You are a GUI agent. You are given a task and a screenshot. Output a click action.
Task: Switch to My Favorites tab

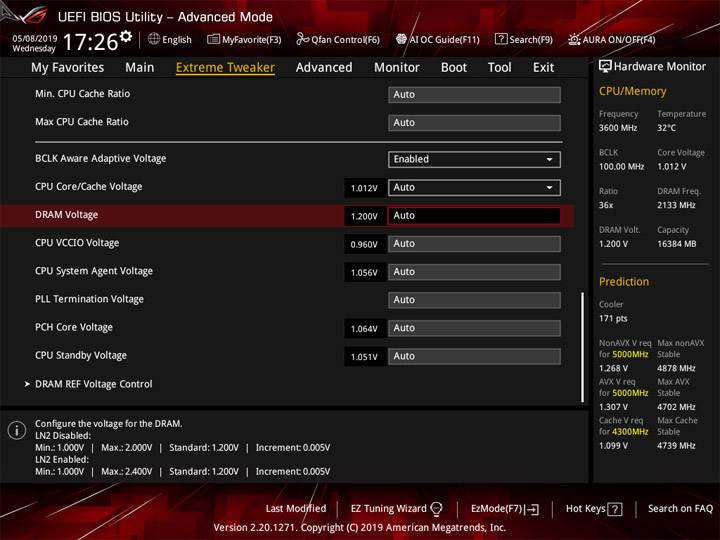point(68,68)
